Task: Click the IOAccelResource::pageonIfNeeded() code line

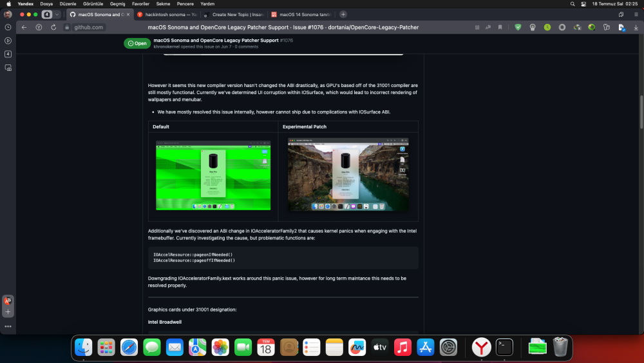Action: pyautogui.click(x=193, y=255)
